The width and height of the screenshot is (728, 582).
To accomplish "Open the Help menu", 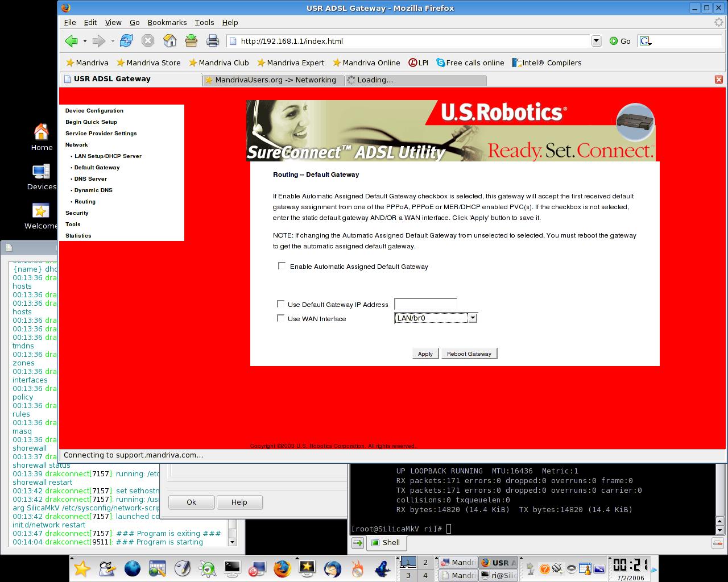I will [x=230, y=22].
